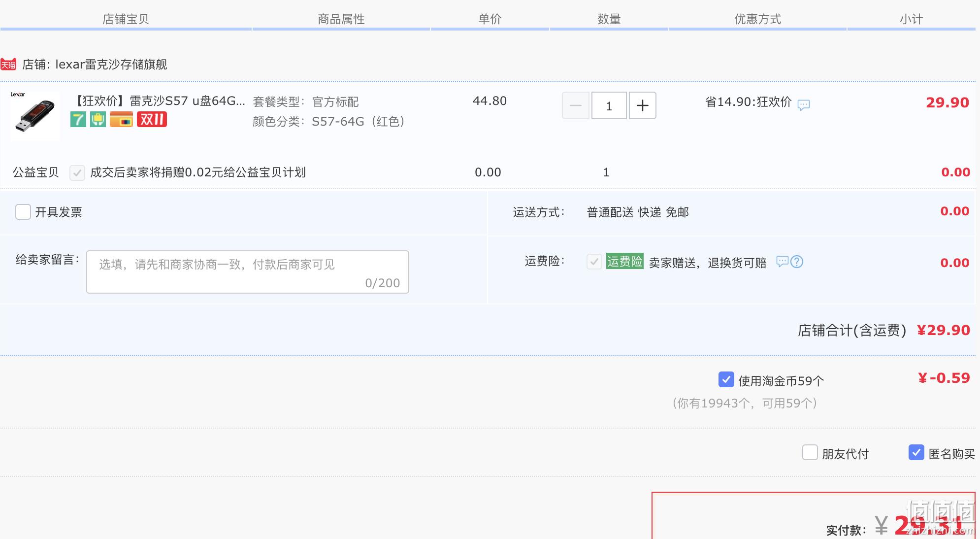Screen dimensions: 980x539
Task: Click the 给卖家留言 message text box
Action: click(248, 272)
